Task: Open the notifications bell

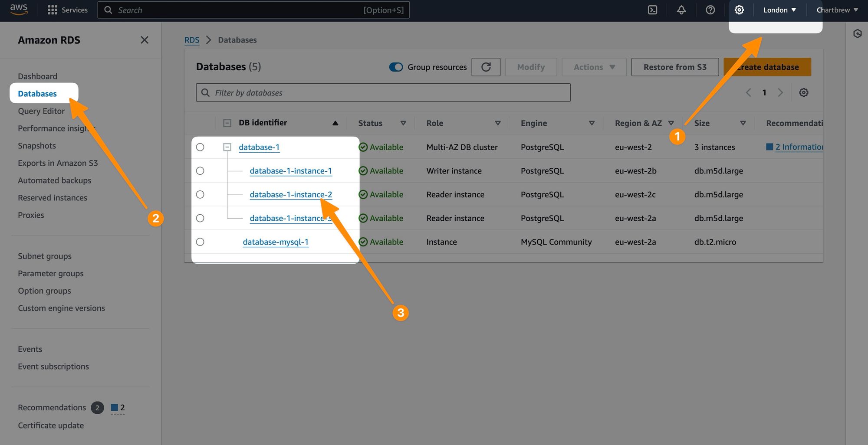Action: pyautogui.click(x=681, y=10)
